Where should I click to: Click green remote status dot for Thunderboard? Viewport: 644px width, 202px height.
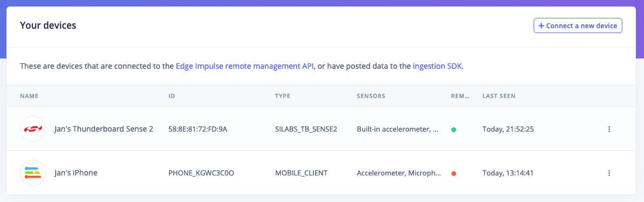pos(454,129)
